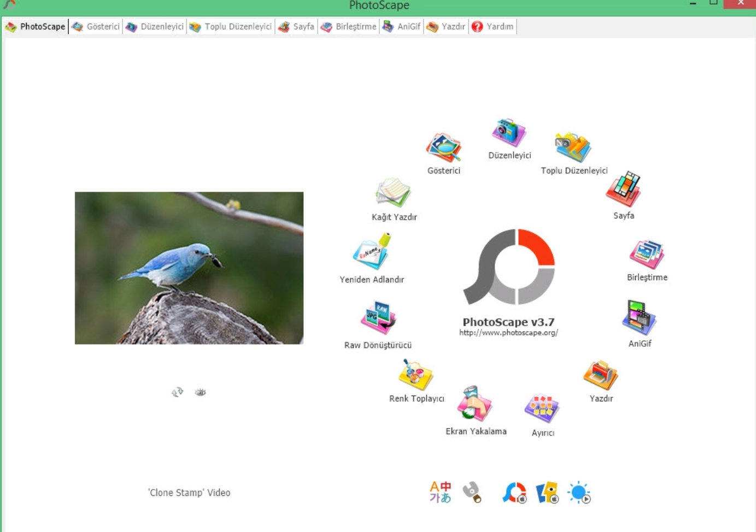The width and height of the screenshot is (756, 532).
Task: Click the Yeniden Adlandır rename icon
Action: [372, 252]
